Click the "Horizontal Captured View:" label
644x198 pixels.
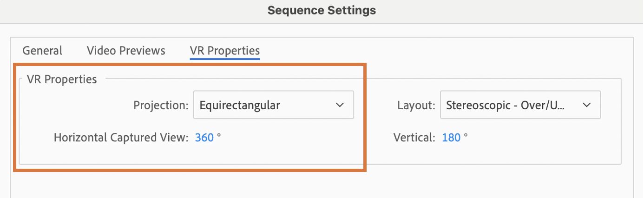click(121, 138)
